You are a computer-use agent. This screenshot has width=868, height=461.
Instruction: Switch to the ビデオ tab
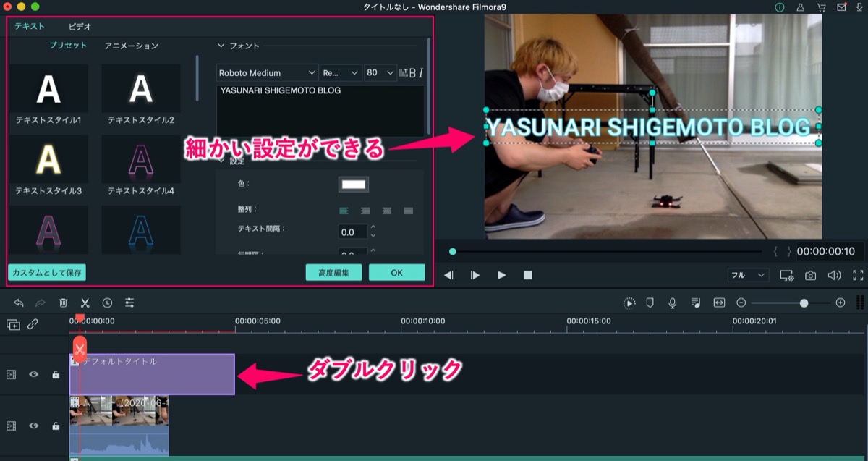[x=80, y=26]
